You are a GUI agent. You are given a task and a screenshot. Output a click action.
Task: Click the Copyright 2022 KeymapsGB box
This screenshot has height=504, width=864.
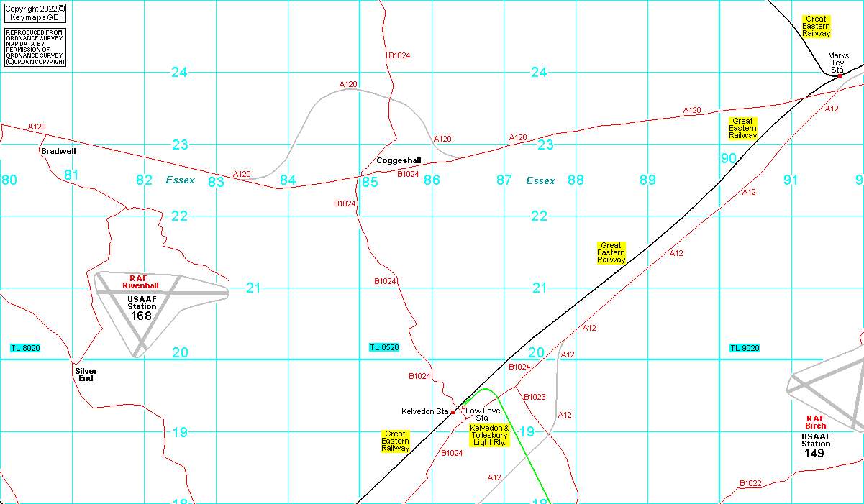pyautogui.click(x=35, y=12)
